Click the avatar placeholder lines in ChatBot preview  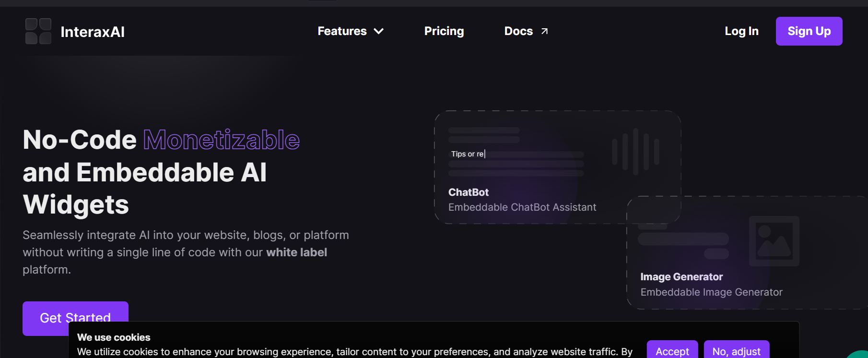(483, 134)
